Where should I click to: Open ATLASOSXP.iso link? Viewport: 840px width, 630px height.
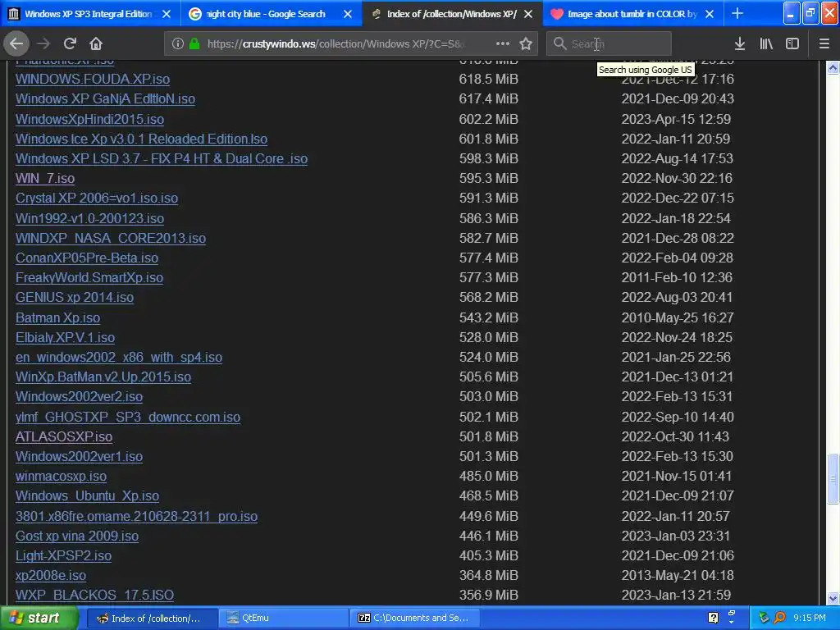64,437
